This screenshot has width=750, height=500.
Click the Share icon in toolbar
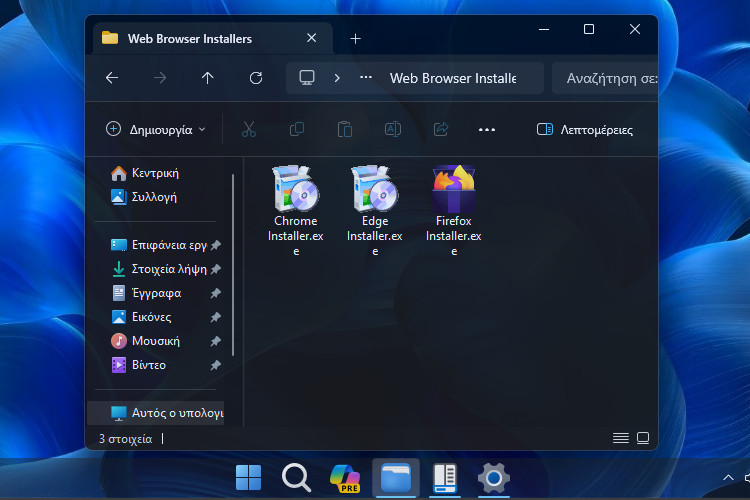[441, 129]
